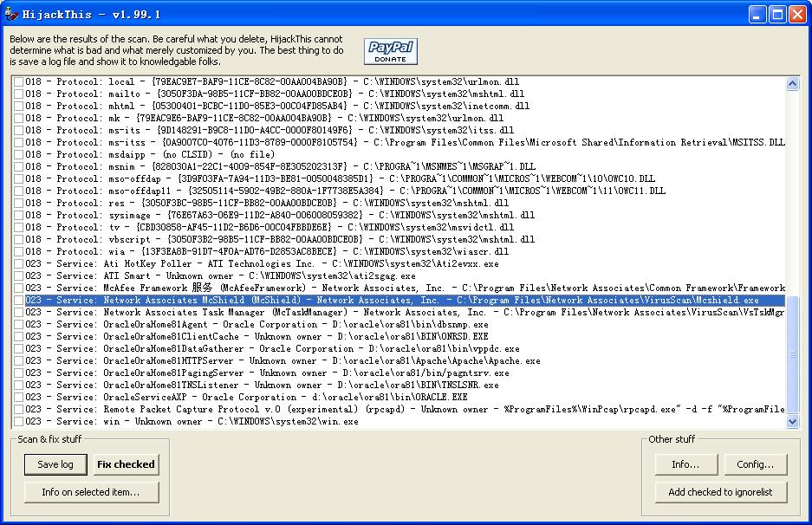Check McAfee Framework service entry

point(19,288)
